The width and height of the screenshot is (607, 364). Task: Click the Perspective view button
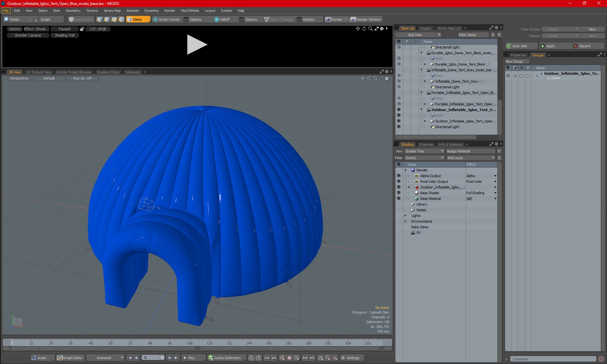tap(19, 78)
